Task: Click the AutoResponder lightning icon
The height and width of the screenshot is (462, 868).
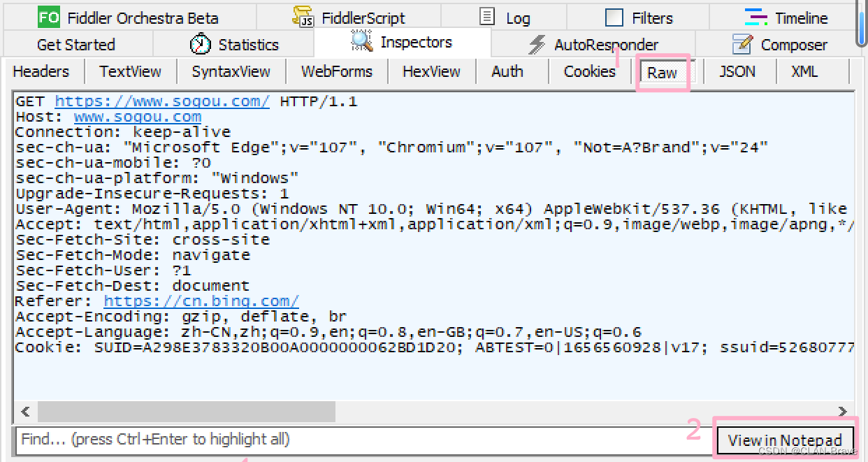Action: pyautogui.click(x=537, y=45)
